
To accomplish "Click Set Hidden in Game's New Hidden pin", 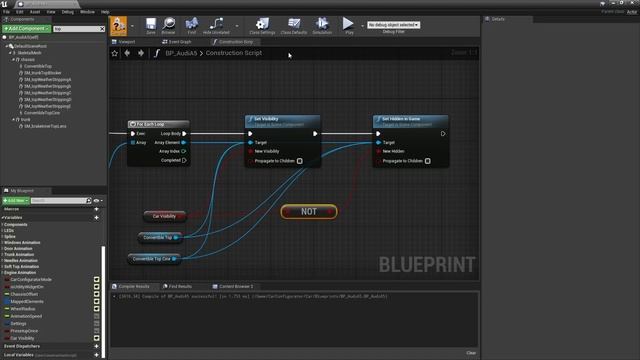I will tap(378, 151).
